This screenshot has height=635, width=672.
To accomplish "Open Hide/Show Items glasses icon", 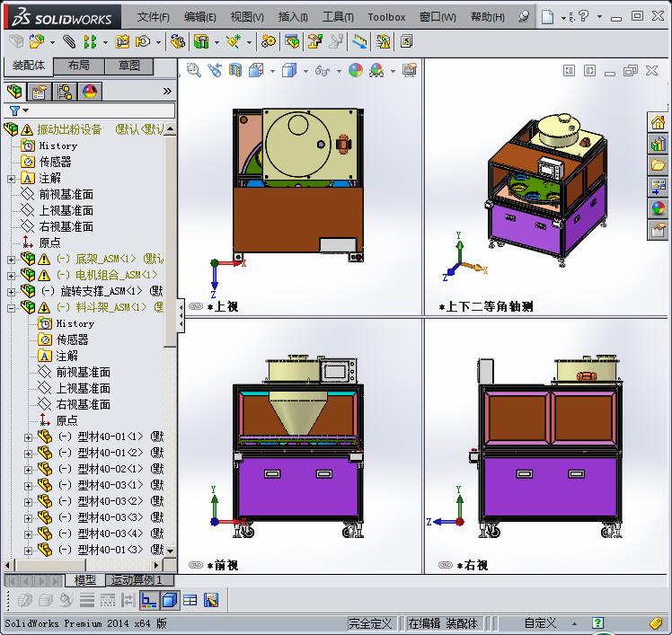I will click(x=323, y=71).
